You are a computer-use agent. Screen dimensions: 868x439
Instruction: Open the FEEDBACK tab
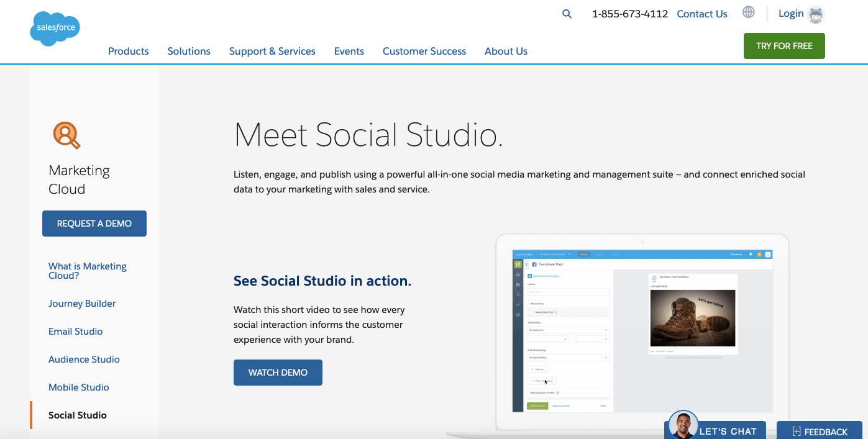coord(820,430)
